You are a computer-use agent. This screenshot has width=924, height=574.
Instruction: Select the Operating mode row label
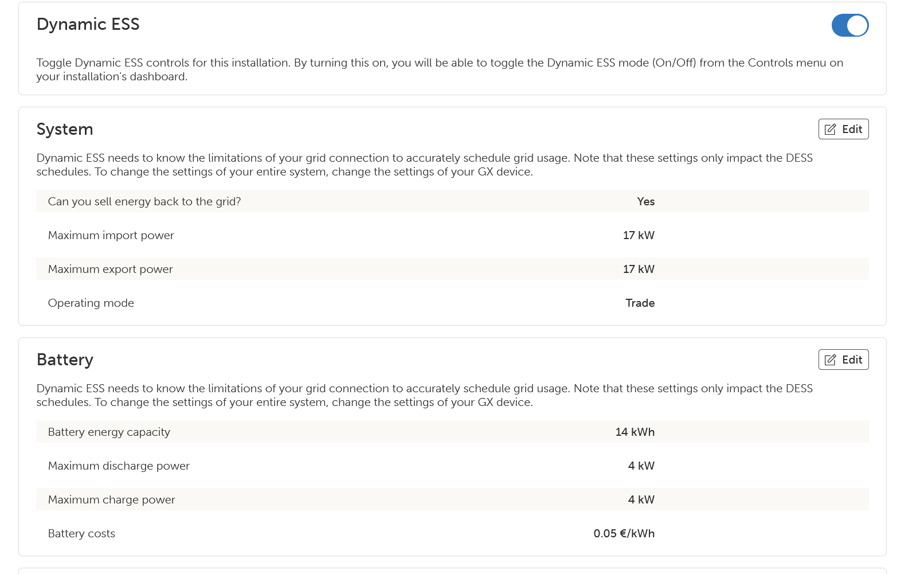(x=91, y=303)
